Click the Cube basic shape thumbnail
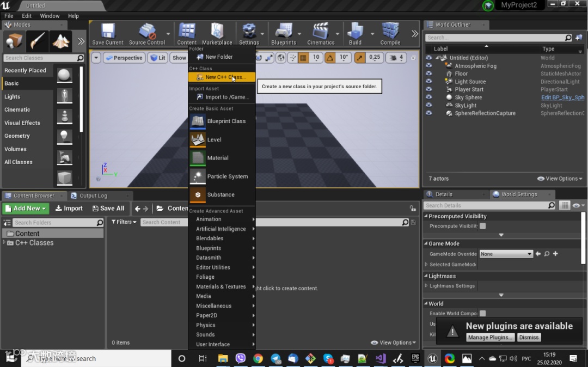Screen dimensions: 588x367 pyautogui.click(x=64, y=178)
